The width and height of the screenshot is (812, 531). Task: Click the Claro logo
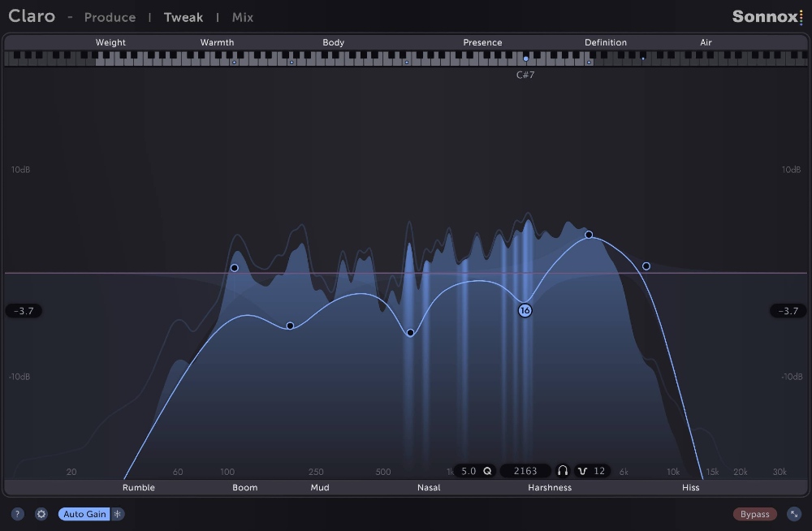pyautogui.click(x=32, y=15)
